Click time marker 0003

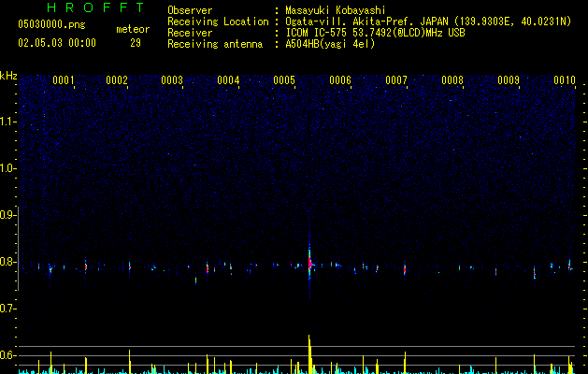pos(172,79)
